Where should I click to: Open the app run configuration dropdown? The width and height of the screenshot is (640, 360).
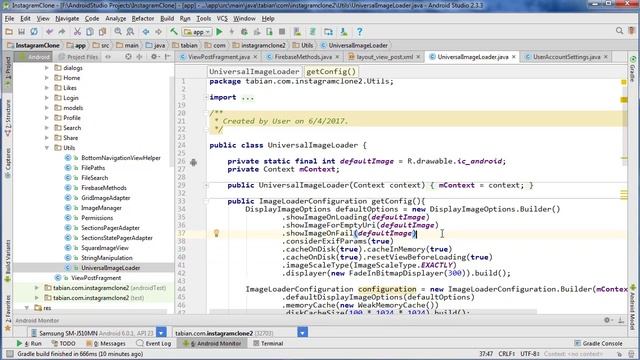[x=197, y=32]
